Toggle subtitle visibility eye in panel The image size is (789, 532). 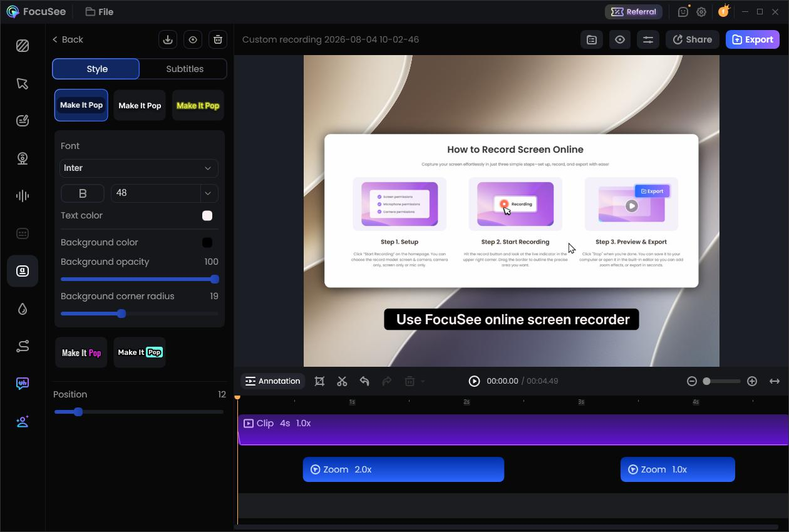193,39
